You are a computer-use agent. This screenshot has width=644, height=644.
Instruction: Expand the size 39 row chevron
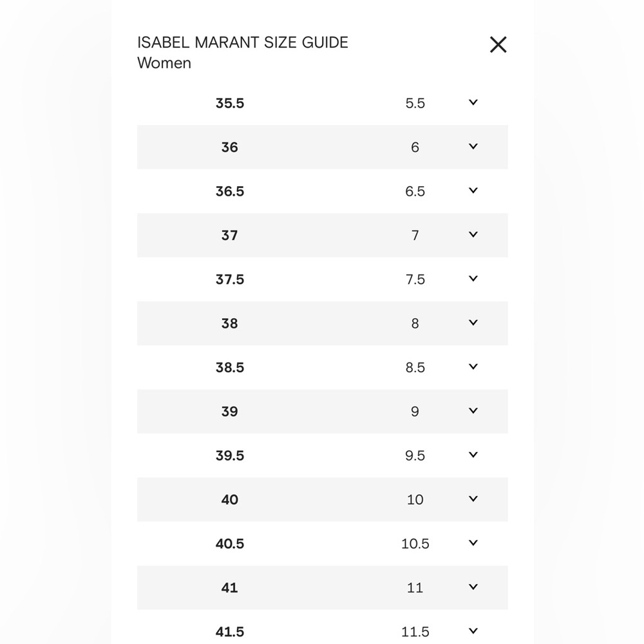pyautogui.click(x=473, y=411)
